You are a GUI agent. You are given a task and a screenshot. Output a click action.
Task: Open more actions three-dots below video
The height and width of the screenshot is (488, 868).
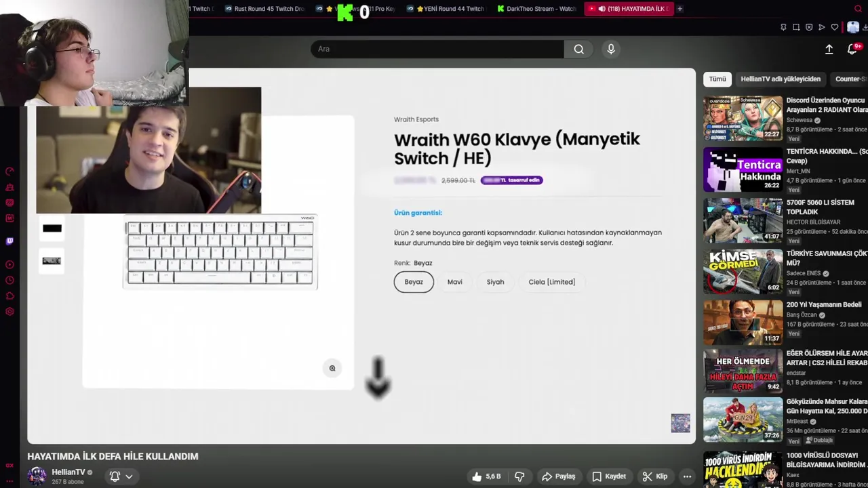(687, 476)
